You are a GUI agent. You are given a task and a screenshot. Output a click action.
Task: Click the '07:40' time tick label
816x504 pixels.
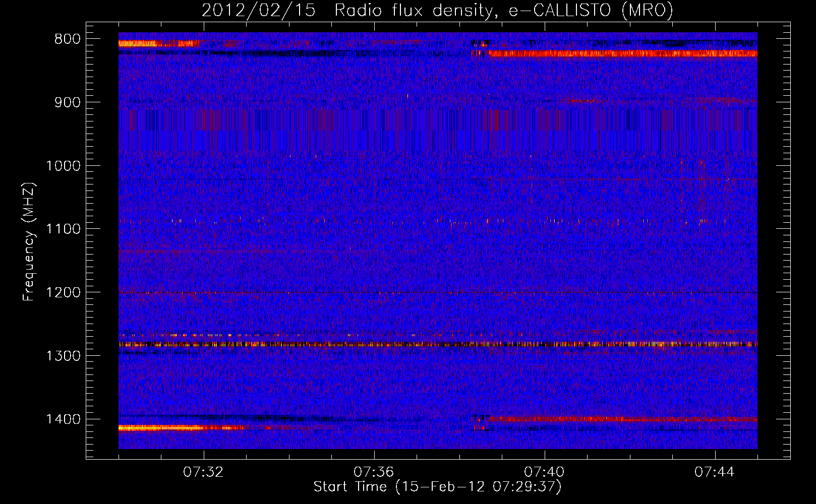click(544, 472)
